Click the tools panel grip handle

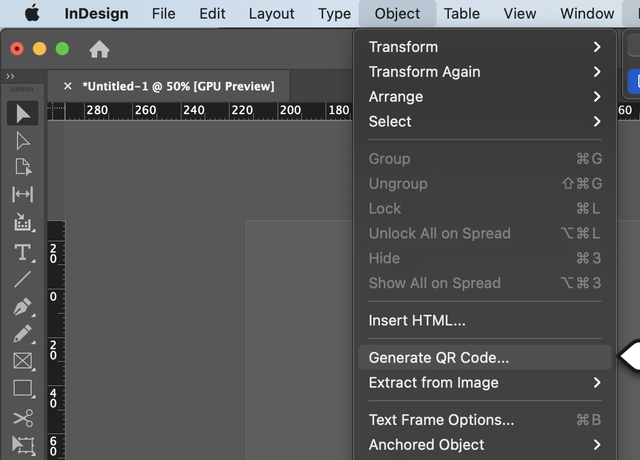coord(22,89)
